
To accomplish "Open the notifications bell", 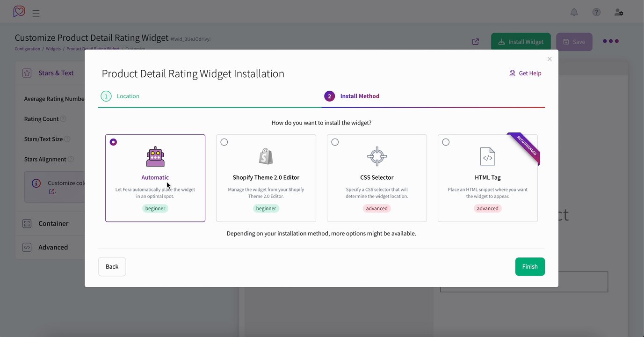I will pyautogui.click(x=574, y=12).
